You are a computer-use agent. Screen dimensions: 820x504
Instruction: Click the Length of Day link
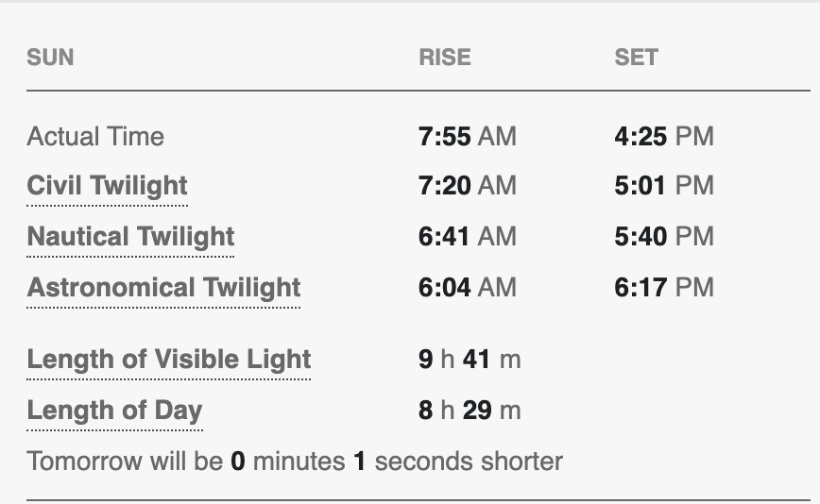click(114, 411)
